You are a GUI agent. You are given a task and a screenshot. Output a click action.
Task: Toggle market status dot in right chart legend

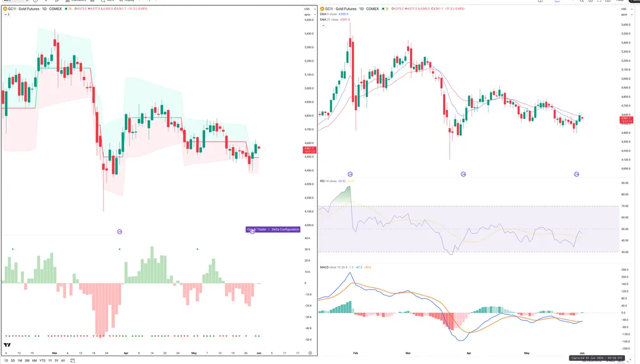(x=383, y=9)
